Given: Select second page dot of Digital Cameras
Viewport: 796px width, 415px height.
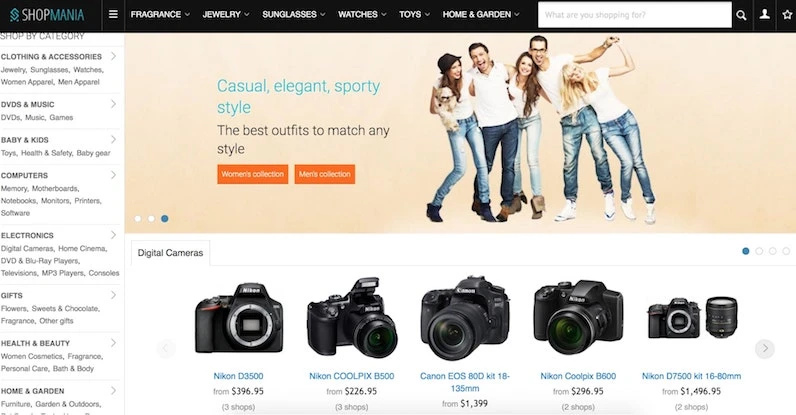Looking at the screenshot, I should tap(759, 251).
